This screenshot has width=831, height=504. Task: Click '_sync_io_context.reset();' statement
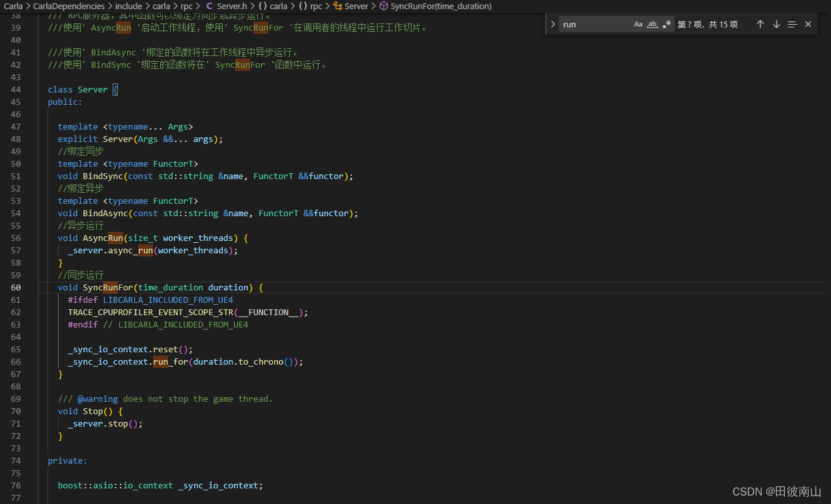click(130, 349)
